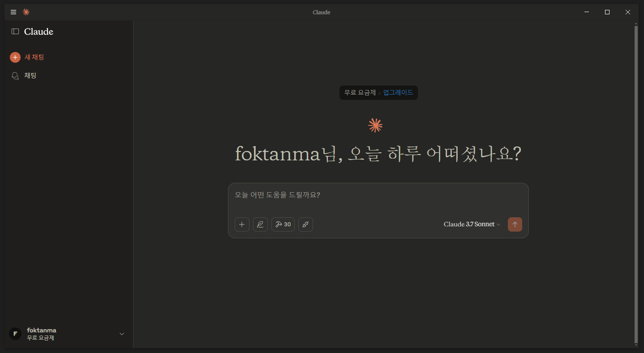This screenshot has height=353, width=644.
Task: Maximize the Claude window
Action: click(x=607, y=12)
